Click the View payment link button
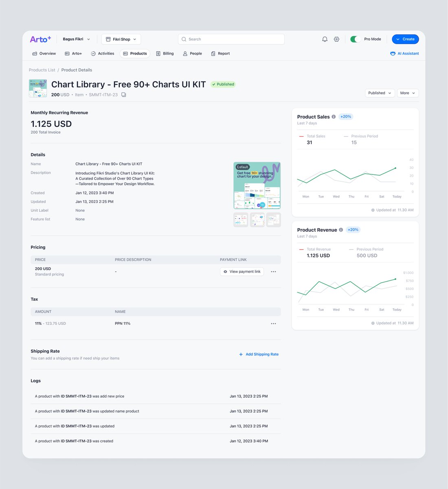 tap(242, 272)
